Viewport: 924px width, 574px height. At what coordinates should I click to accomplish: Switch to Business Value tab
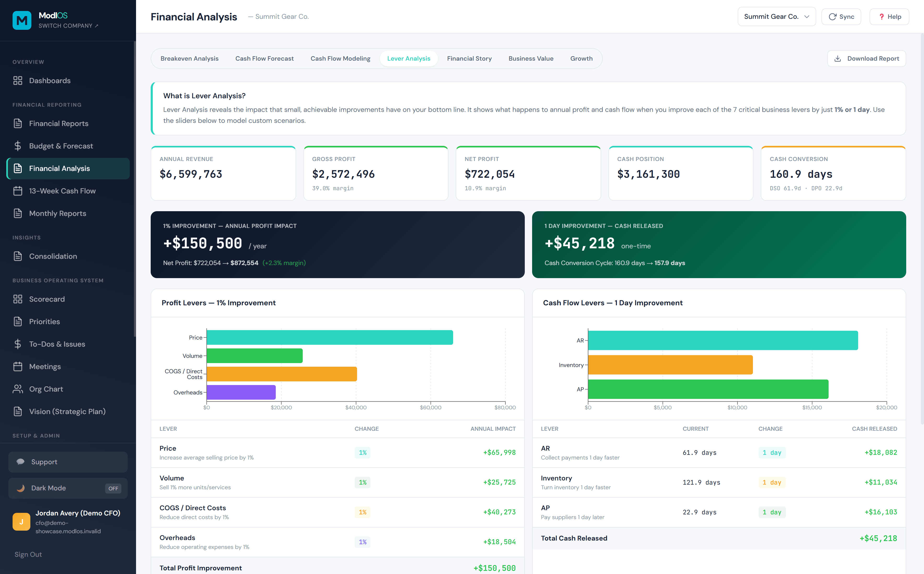[x=531, y=59]
